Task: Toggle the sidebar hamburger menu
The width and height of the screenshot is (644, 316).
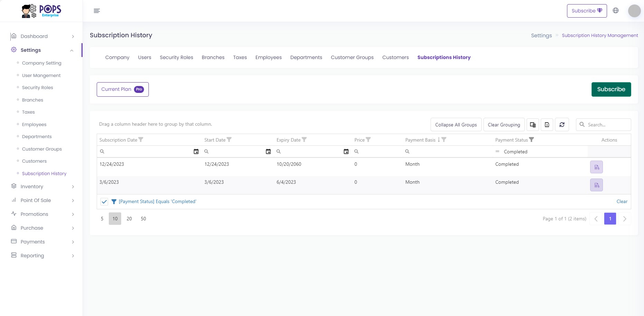Action: point(97,11)
